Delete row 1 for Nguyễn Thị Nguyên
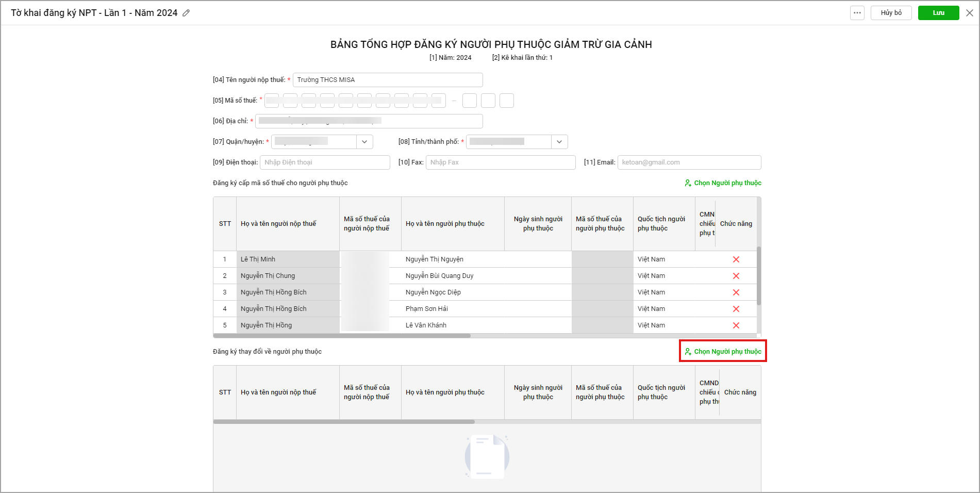The height and width of the screenshot is (493, 980). click(x=736, y=259)
